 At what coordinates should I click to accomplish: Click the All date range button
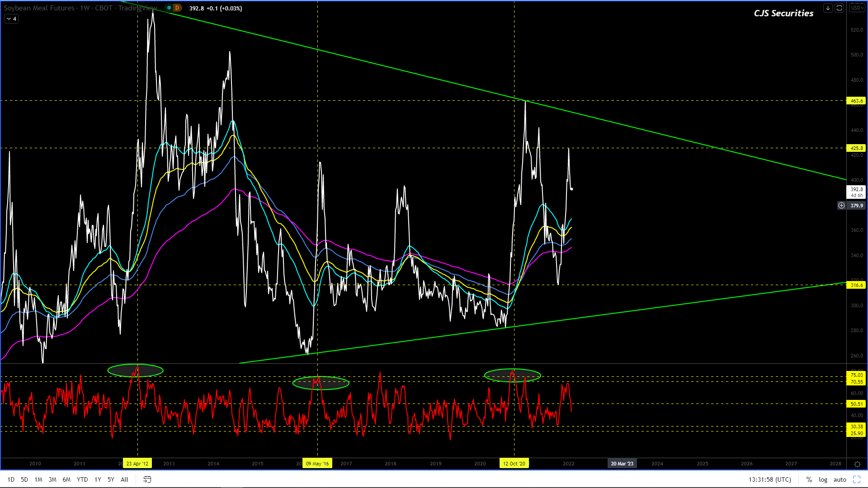(124, 479)
